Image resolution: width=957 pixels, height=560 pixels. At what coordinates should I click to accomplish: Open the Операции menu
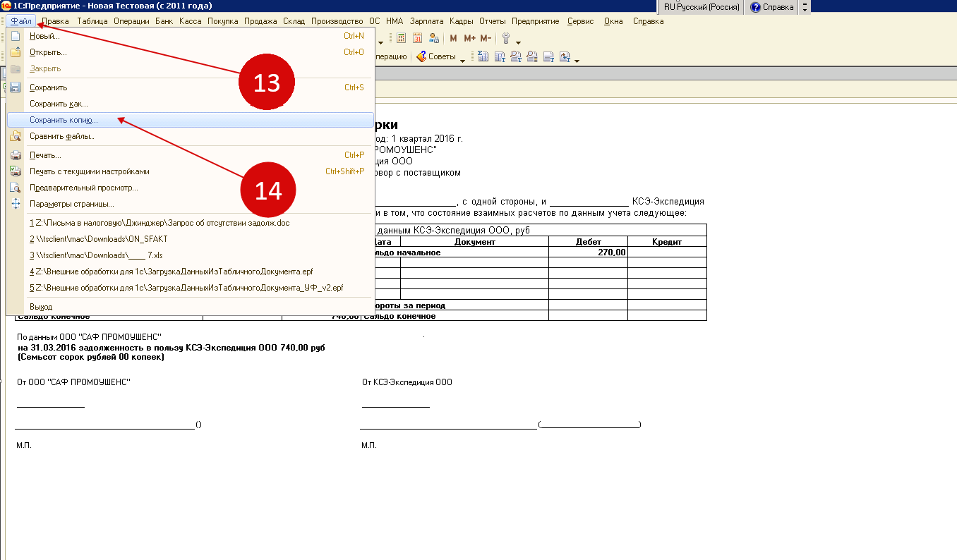click(131, 21)
